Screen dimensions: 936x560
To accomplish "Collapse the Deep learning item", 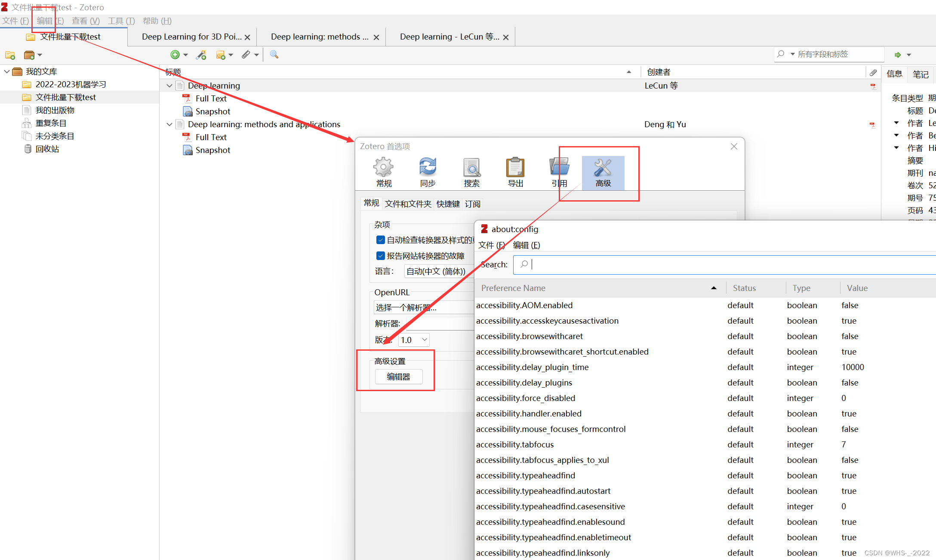I will point(169,86).
